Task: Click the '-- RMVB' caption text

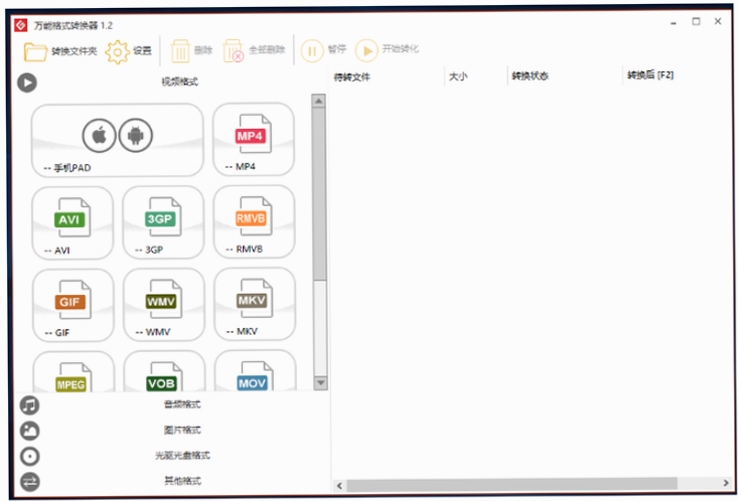Action: pos(244,249)
